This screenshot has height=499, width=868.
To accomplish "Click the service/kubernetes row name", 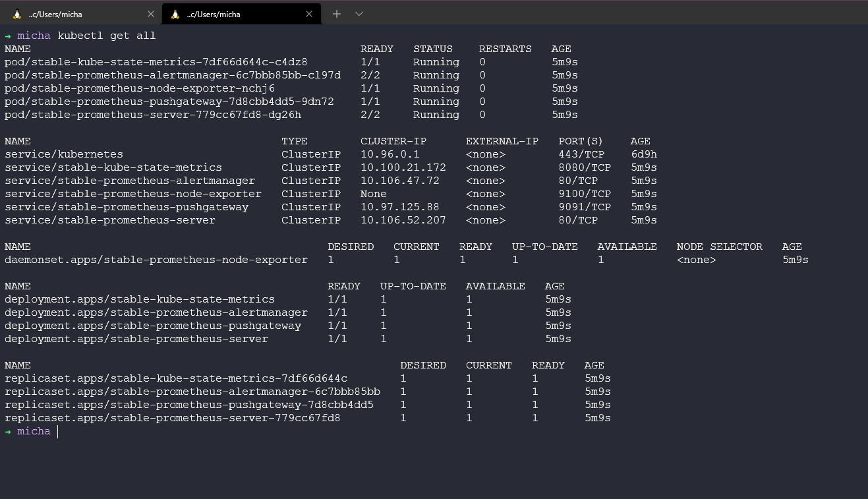I will (63, 154).
